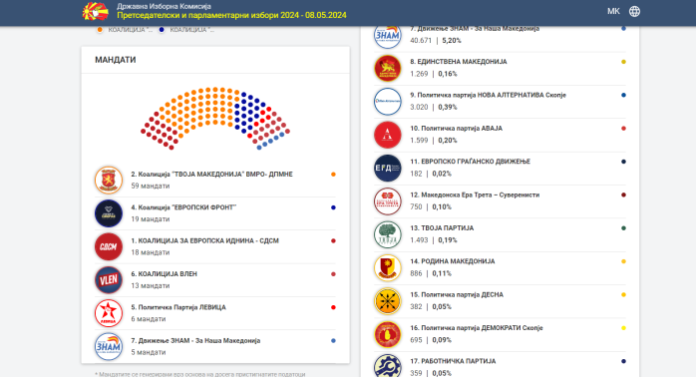
Task: Click the State Election Commission logo in header
Action: [x=95, y=12]
